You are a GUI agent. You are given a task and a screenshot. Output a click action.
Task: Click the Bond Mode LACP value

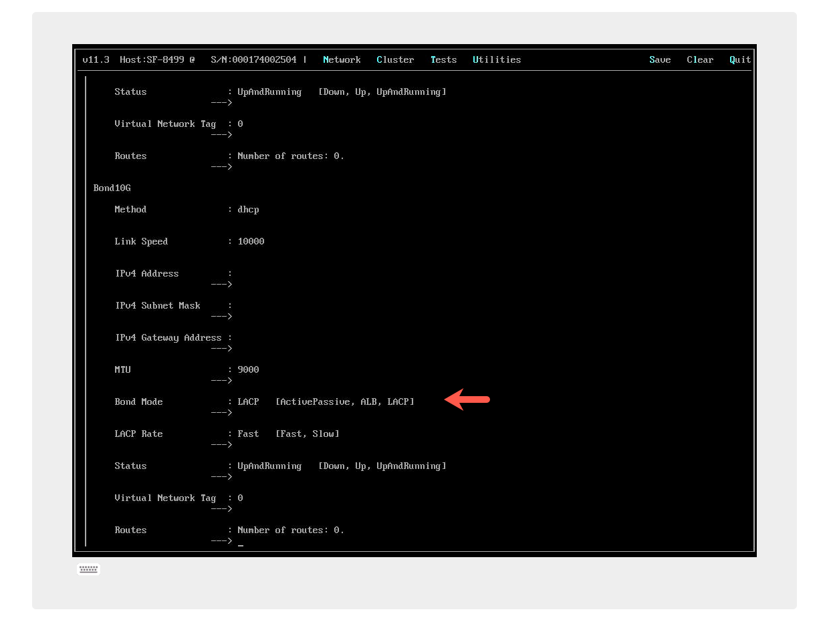click(248, 401)
